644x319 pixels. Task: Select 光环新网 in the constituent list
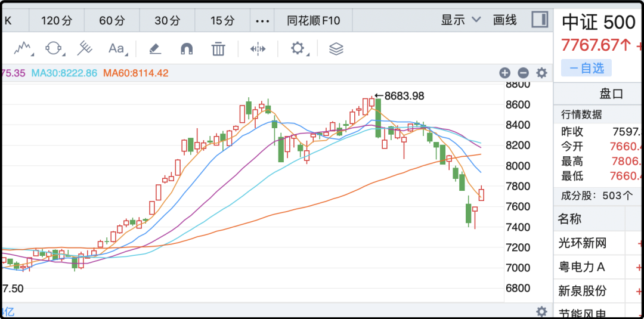point(582,243)
